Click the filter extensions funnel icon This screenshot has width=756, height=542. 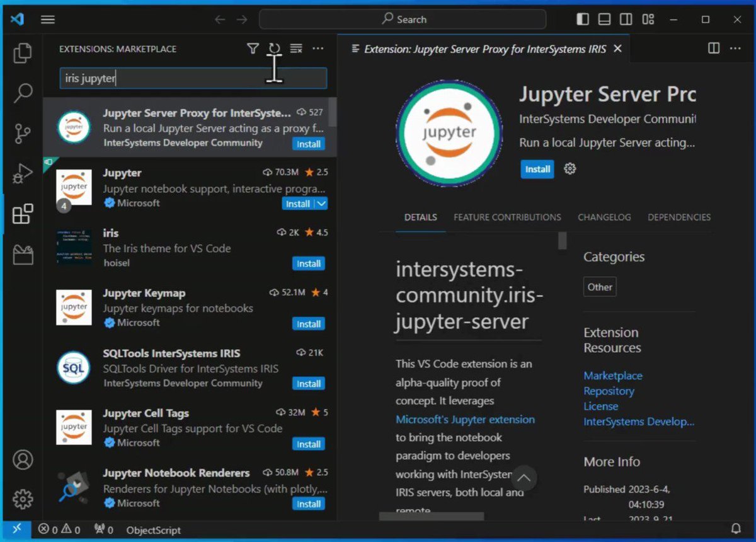(253, 49)
